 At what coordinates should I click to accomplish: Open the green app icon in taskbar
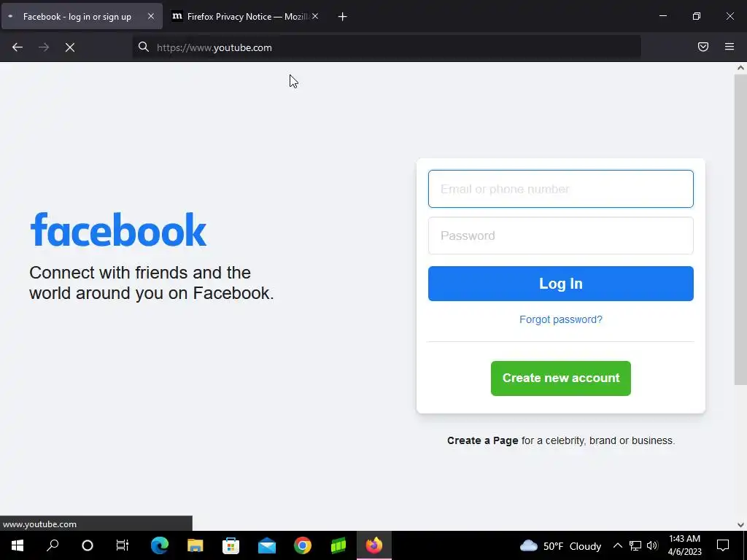tap(338, 545)
